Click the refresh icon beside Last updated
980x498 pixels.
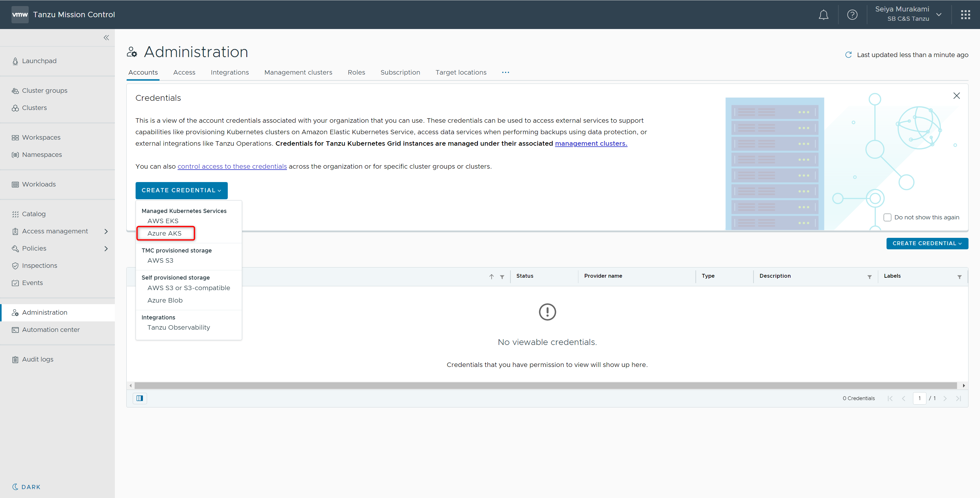[848, 55]
